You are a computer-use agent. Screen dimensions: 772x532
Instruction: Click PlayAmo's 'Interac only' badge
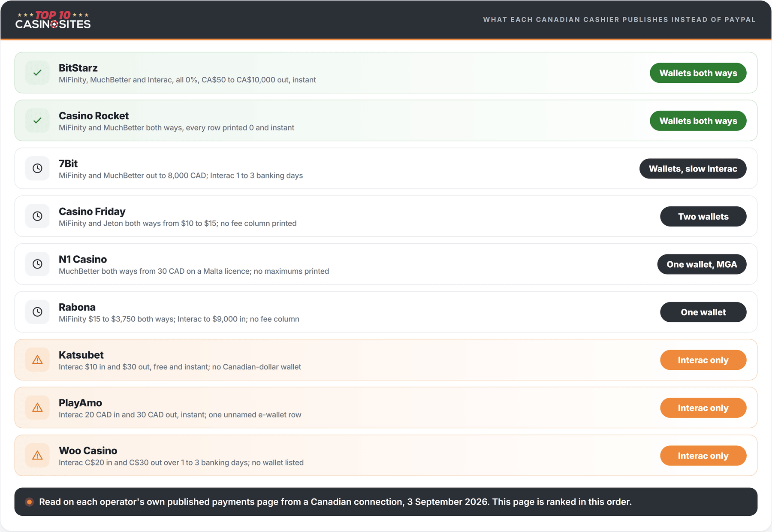pyautogui.click(x=703, y=408)
